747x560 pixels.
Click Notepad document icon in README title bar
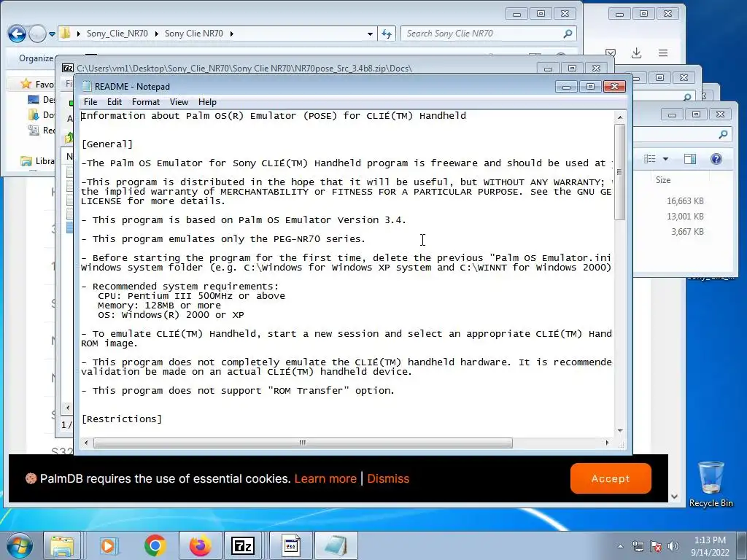click(x=86, y=86)
